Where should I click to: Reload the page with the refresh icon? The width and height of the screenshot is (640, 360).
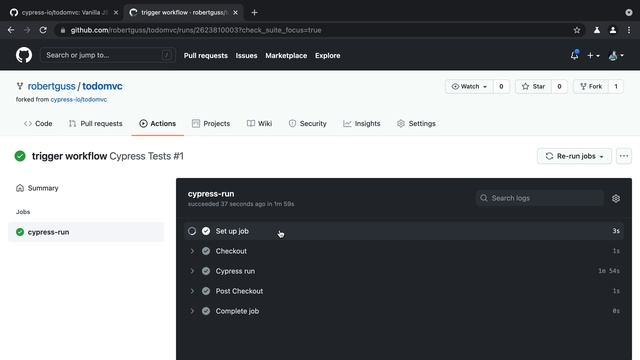pos(43,30)
